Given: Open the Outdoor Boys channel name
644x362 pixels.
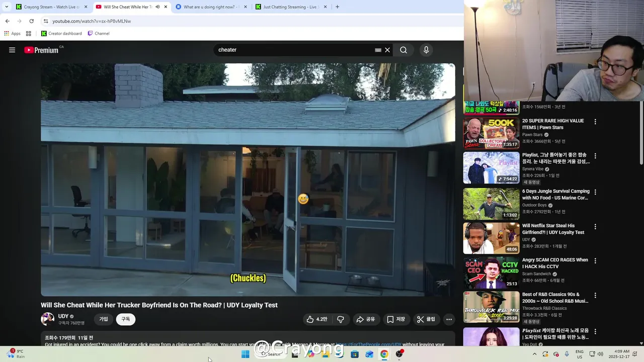Looking at the screenshot, I should click(x=535, y=205).
